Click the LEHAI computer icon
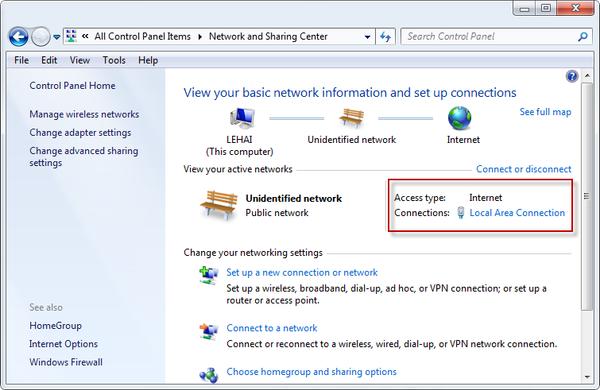This screenshot has height=390, width=600. tap(242, 118)
